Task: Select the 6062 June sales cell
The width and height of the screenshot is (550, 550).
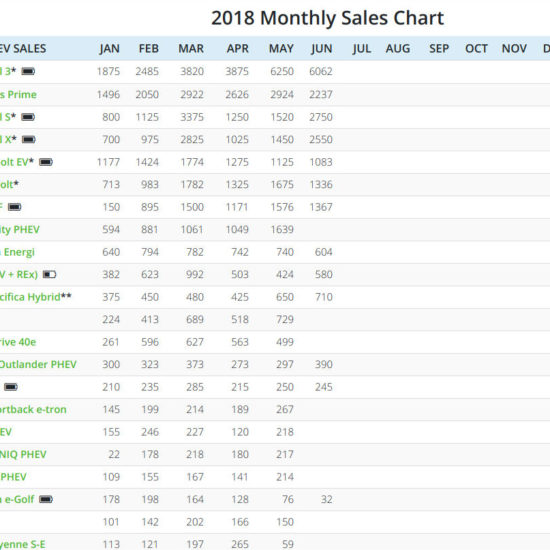Action: click(x=321, y=72)
